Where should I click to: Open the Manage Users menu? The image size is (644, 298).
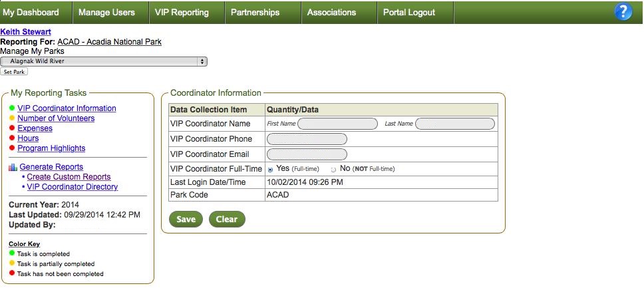(106, 12)
